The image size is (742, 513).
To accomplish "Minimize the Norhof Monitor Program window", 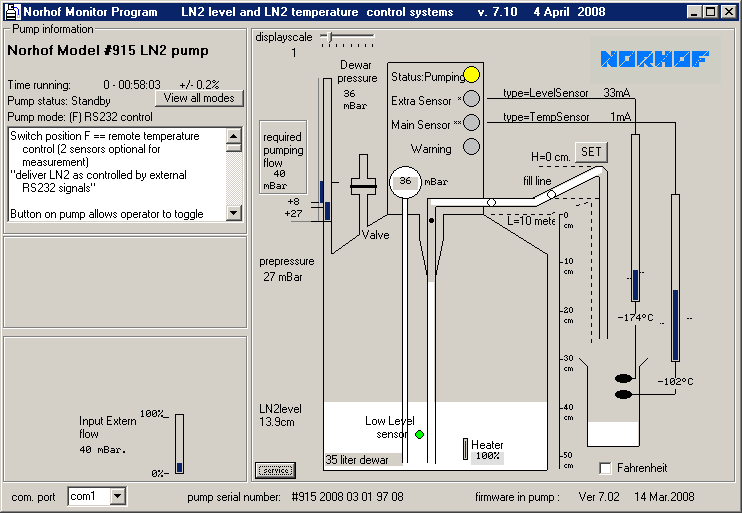I will click(694, 12).
